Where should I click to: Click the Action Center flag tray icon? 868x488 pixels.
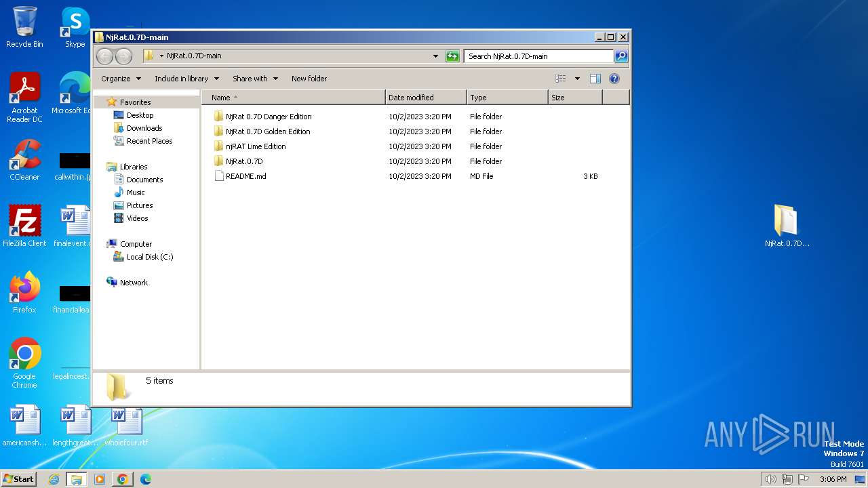tap(804, 479)
